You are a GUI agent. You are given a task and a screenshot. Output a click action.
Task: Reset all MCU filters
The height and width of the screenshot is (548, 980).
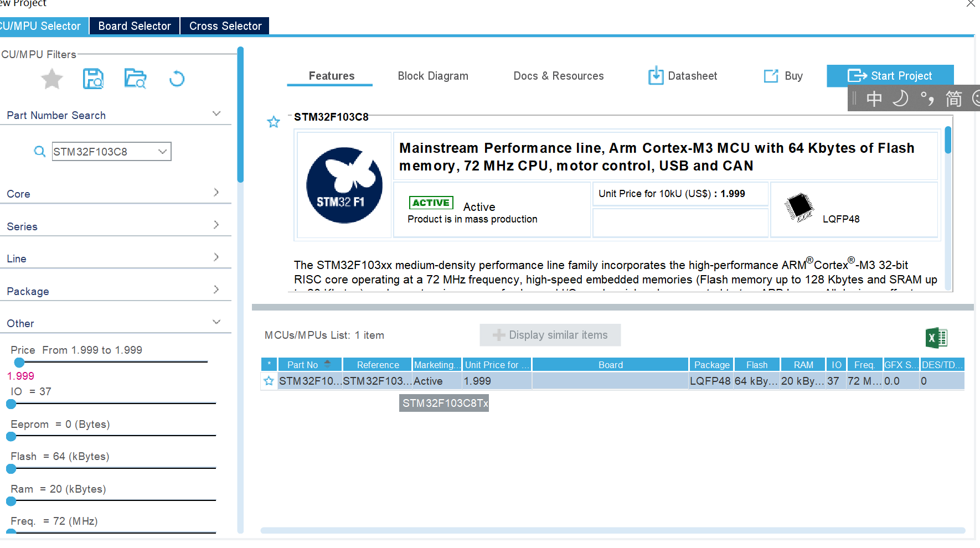point(177,79)
